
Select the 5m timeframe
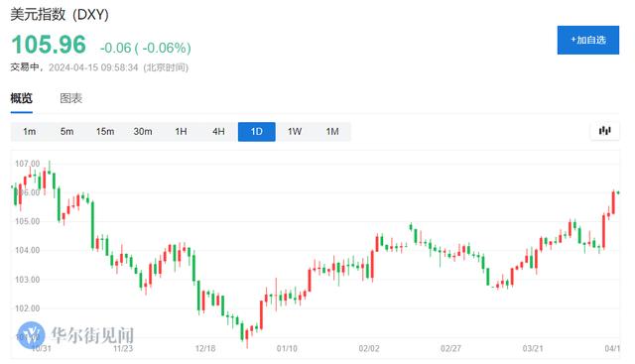tap(66, 132)
